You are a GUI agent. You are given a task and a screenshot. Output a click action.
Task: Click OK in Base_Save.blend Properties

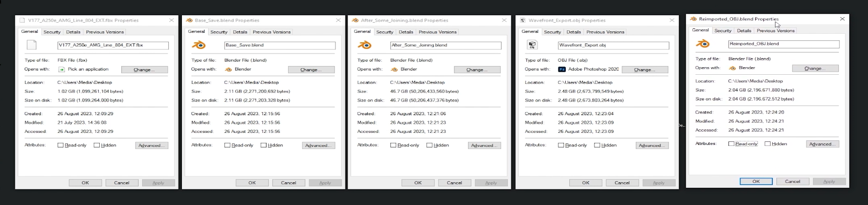pyautogui.click(x=252, y=183)
